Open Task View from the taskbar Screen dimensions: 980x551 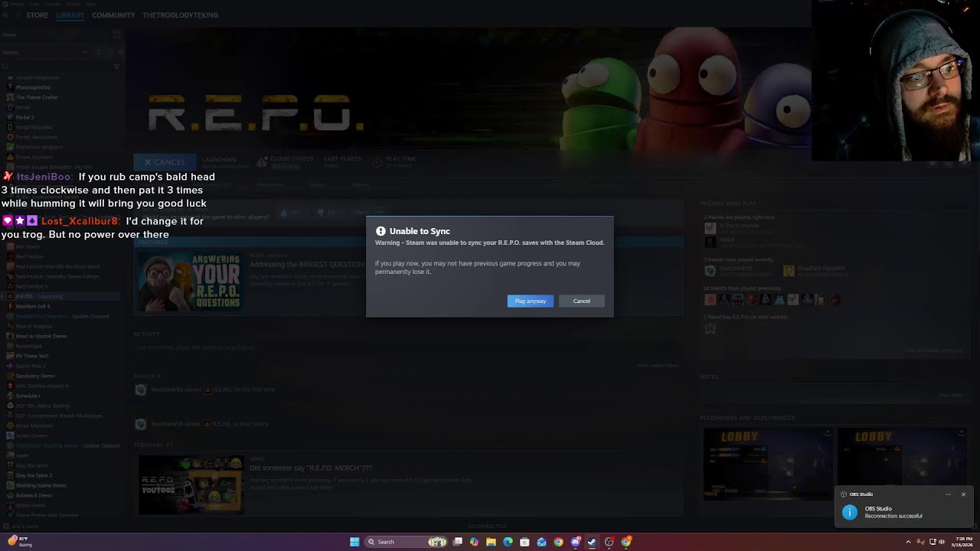click(458, 542)
